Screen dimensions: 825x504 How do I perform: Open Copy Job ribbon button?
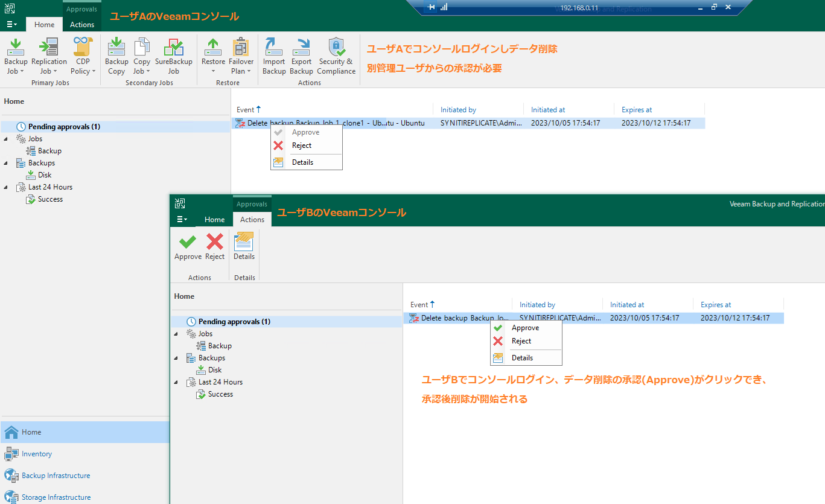(x=142, y=56)
